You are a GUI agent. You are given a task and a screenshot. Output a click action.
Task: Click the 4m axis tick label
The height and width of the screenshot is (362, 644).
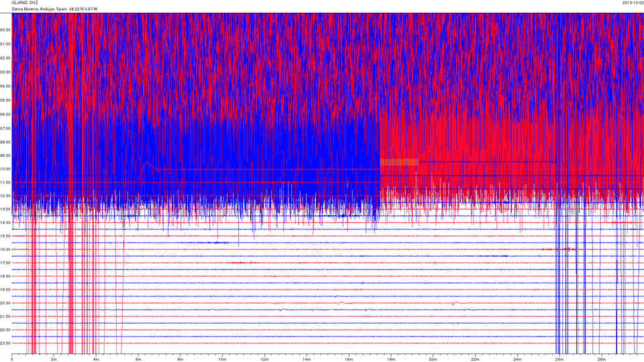pos(96,359)
